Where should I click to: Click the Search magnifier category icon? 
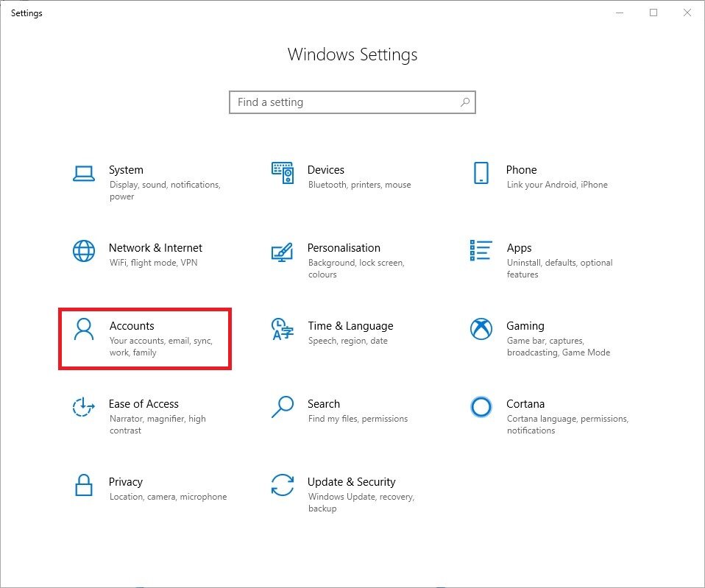point(283,407)
